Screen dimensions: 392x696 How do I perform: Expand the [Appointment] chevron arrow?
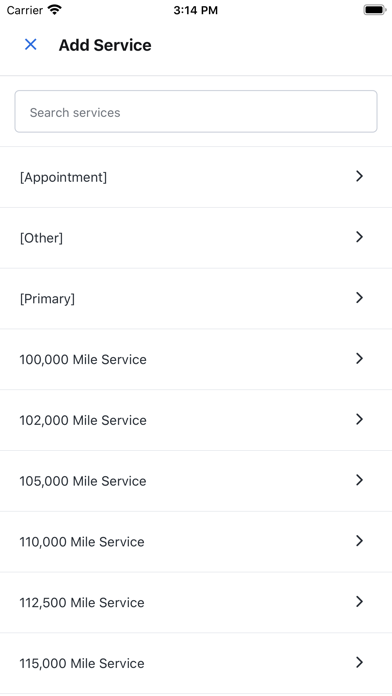point(360,176)
